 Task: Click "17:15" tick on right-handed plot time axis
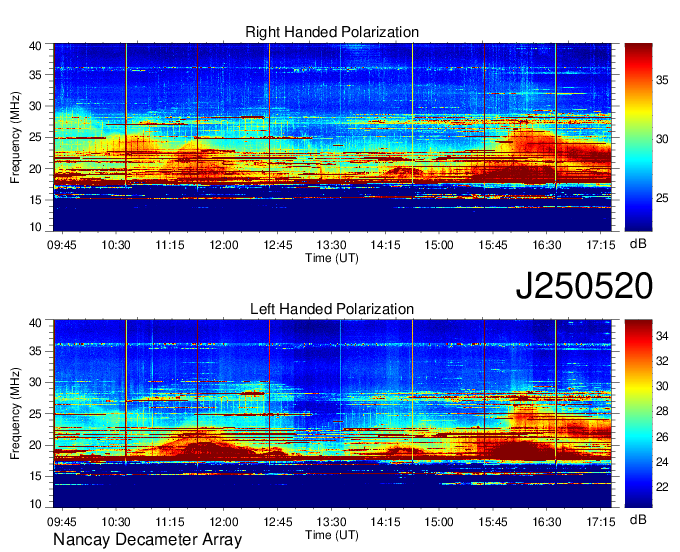click(601, 245)
